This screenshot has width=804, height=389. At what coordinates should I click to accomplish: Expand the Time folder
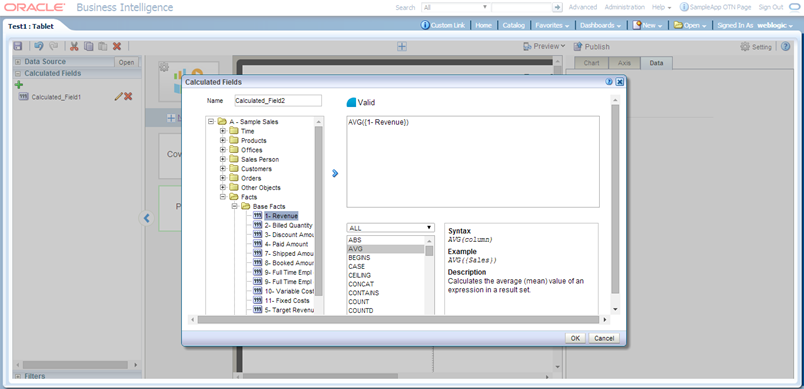pos(223,131)
